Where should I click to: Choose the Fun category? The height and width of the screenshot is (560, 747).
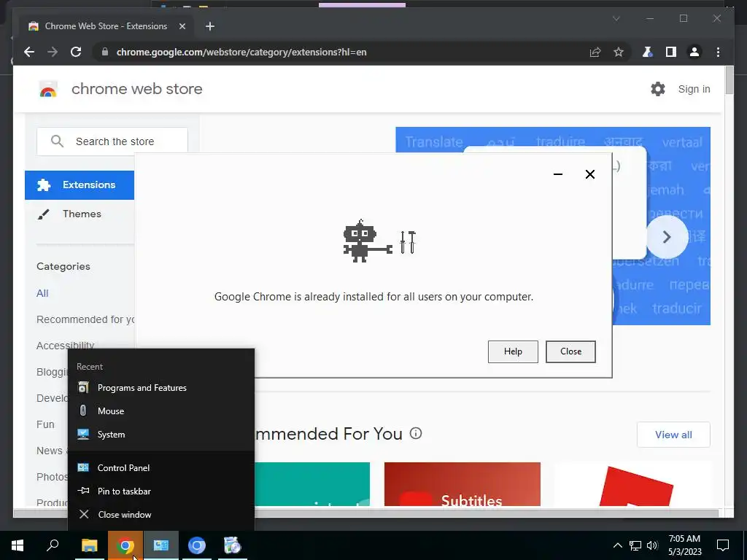(45, 424)
